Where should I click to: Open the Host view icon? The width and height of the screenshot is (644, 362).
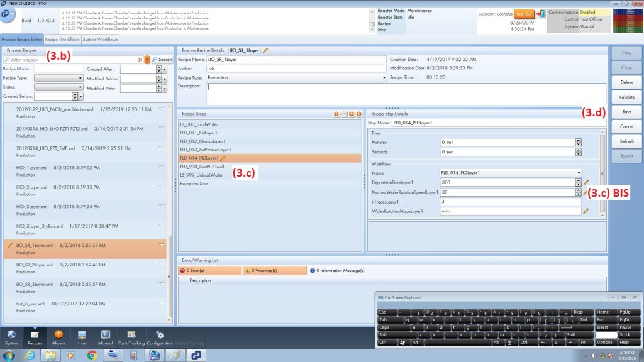(x=82, y=337)
